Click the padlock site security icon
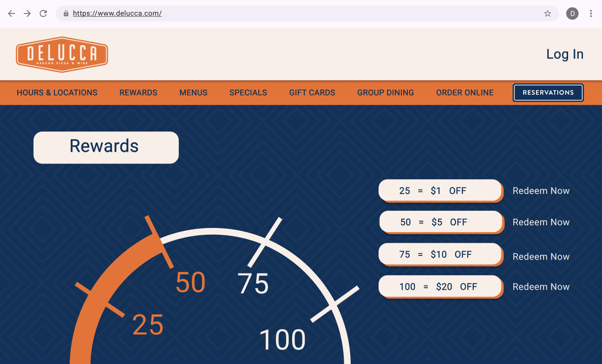602x364 pixels. 66,13
